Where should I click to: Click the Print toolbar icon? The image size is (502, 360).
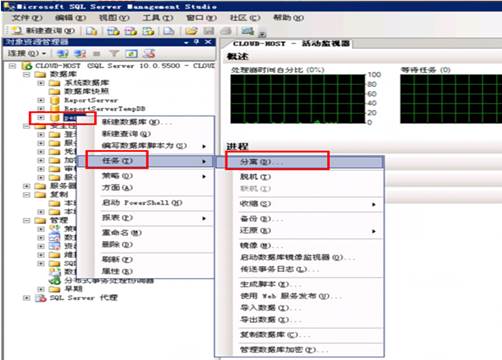coord(226,31)
